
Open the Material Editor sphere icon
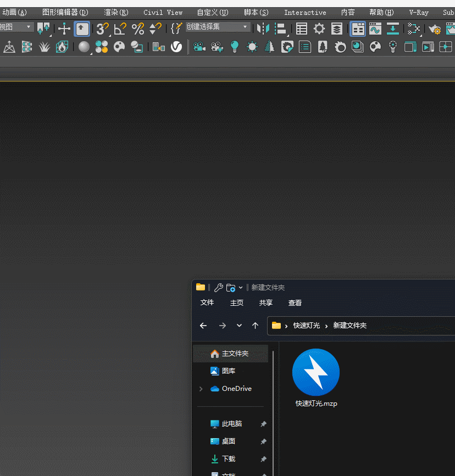(84, 47)
